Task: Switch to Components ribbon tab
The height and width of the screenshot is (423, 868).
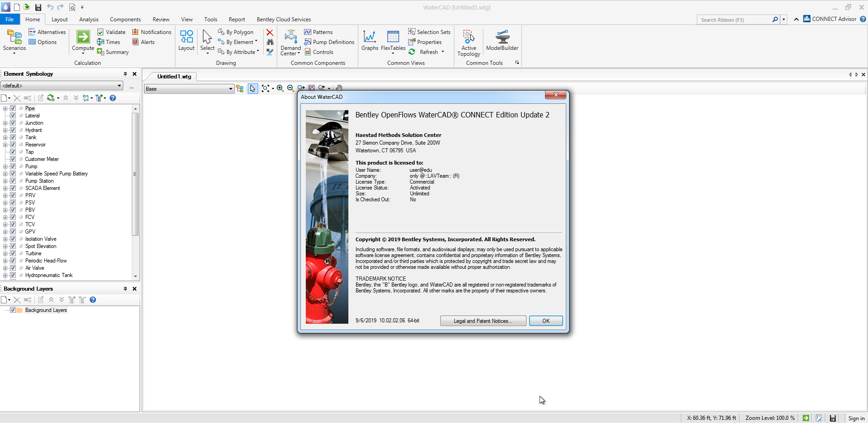Action: pyautogui.click(x=125, y=19)
